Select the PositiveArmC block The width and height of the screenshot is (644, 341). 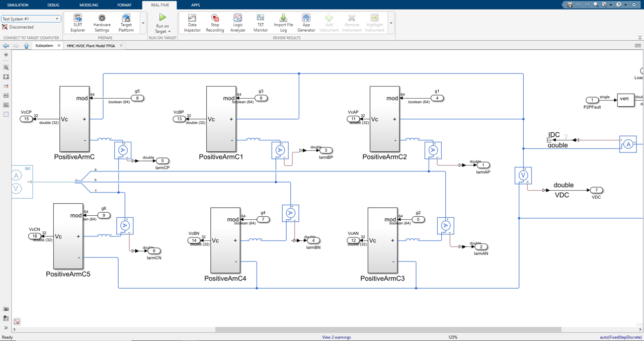[x=74, y=119]
